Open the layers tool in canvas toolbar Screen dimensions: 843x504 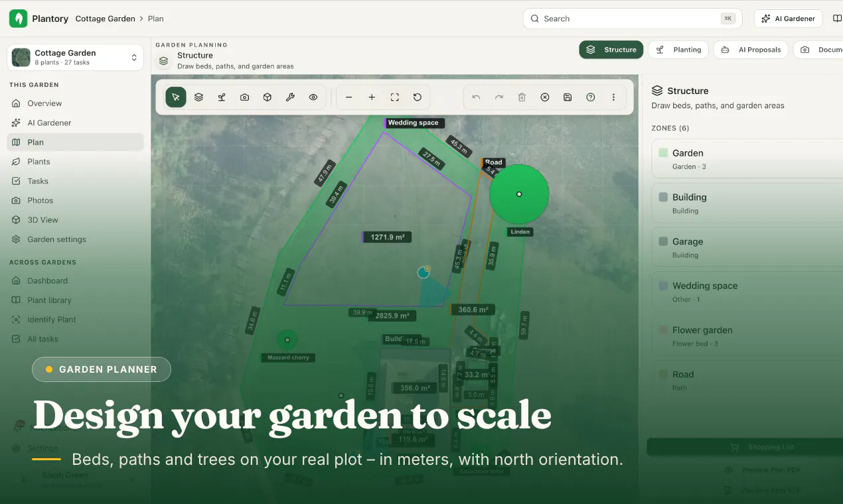point(198,97)
